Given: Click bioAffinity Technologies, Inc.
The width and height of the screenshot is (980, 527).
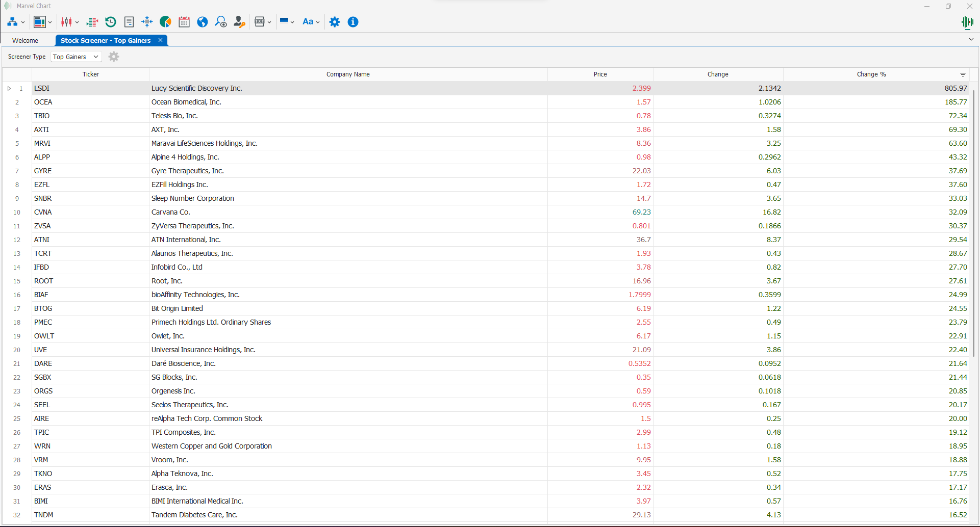Looking at the screenshot, I should point(195,295).
